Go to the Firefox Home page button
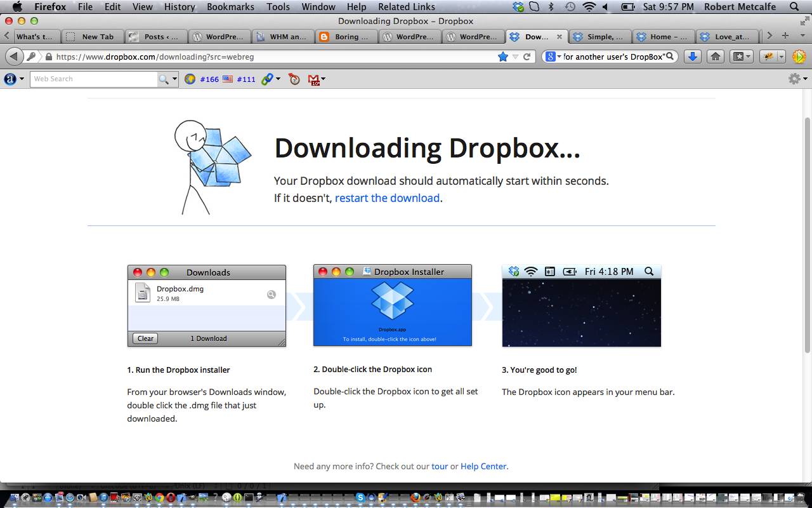Screen dimensions: 812x508 pos(716,57)
